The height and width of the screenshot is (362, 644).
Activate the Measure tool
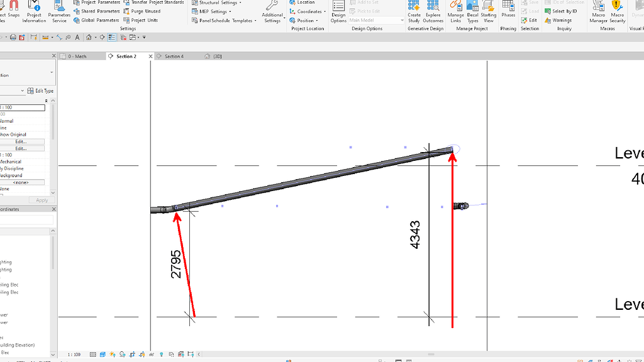pos(60,37)
